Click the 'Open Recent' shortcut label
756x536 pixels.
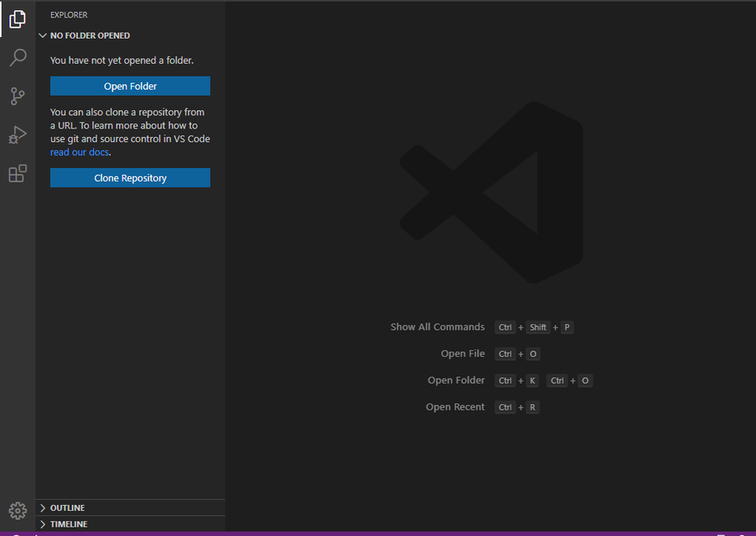point(454,407)
